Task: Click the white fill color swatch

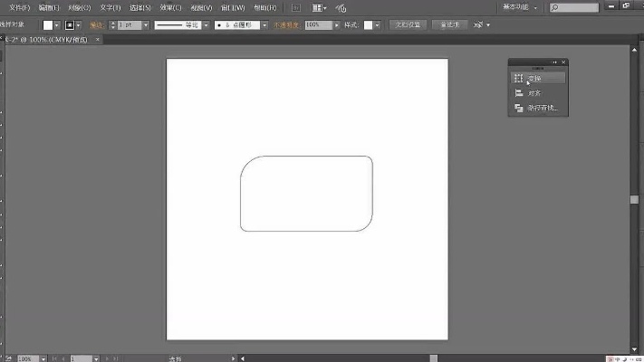Action: 48,25
